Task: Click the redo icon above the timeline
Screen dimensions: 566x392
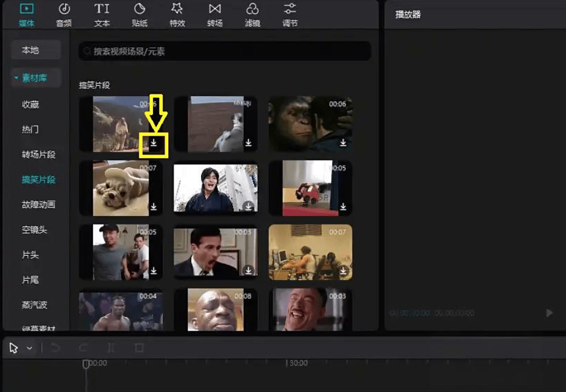Action: click(x=84, y=348)
